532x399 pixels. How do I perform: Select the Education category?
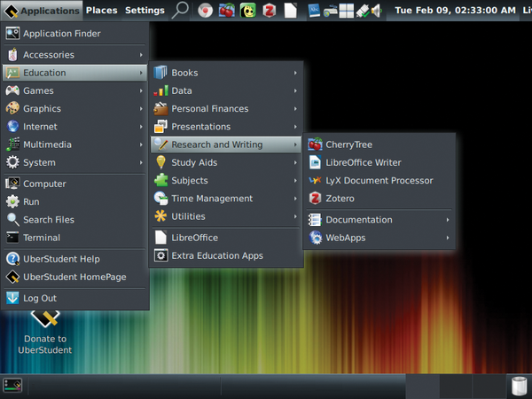pyautogui.click(x=74, y=73)
